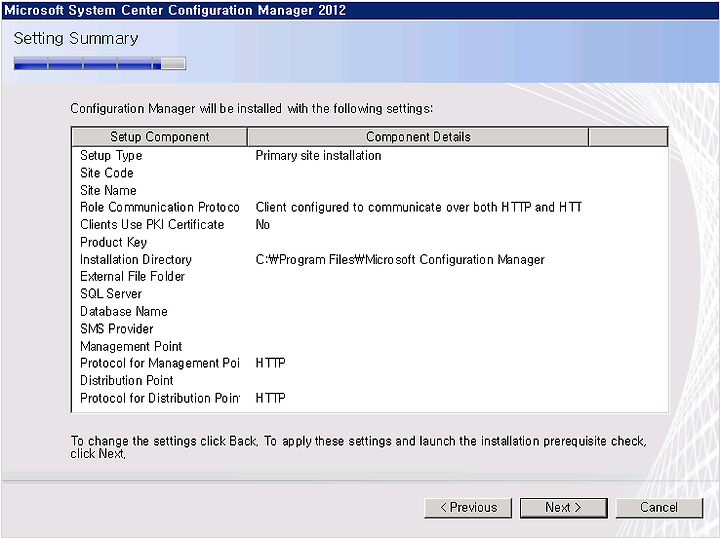This screenshot has width=720, height=538.
Task: Select the External File Folder row
Action: pos(370,277)
